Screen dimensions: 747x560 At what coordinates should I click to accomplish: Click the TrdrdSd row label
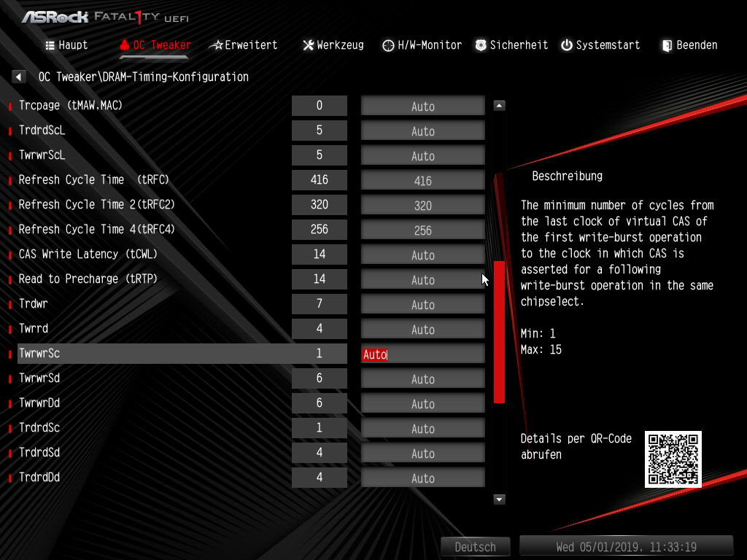click(x=39, y=452)
